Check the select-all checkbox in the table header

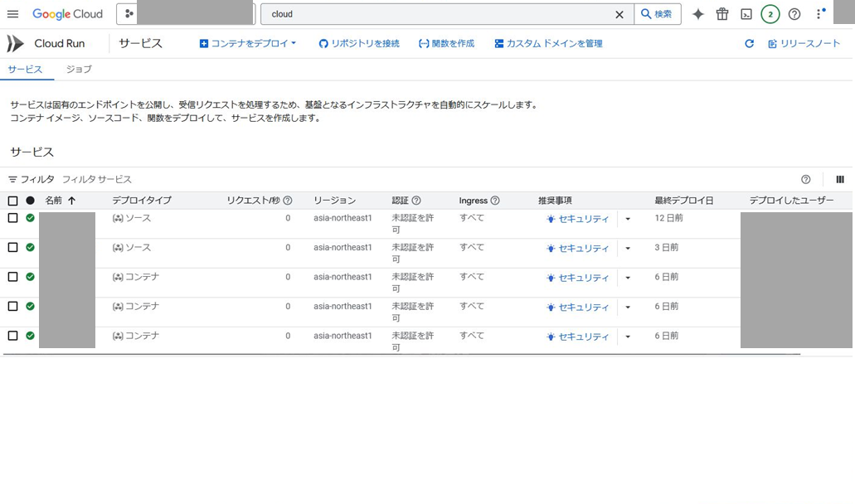[12, 200]
